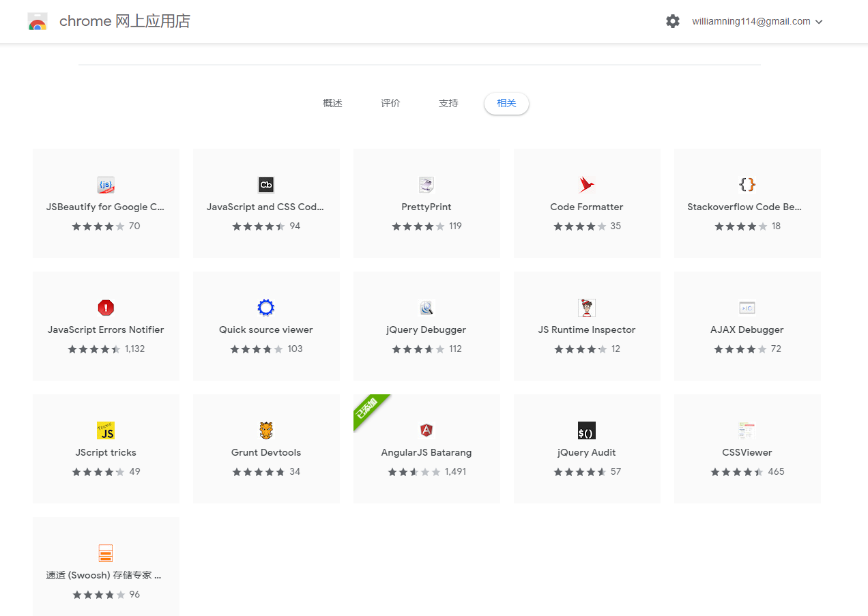Click the CSSViewer title
The width and height of the screenshot is (868, 616).
pos(747,452)
